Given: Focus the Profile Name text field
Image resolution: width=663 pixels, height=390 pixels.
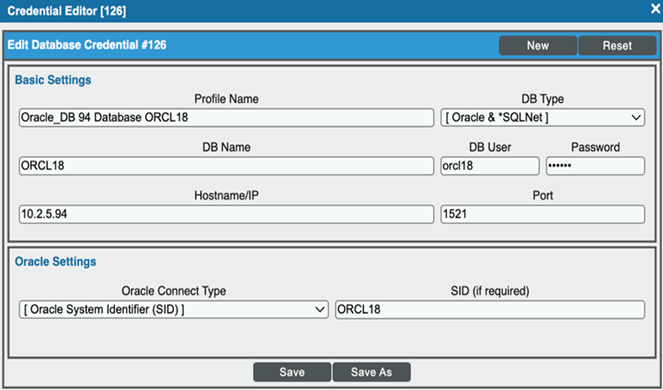Looking at the screenshot, I should [x=226, y=118].
